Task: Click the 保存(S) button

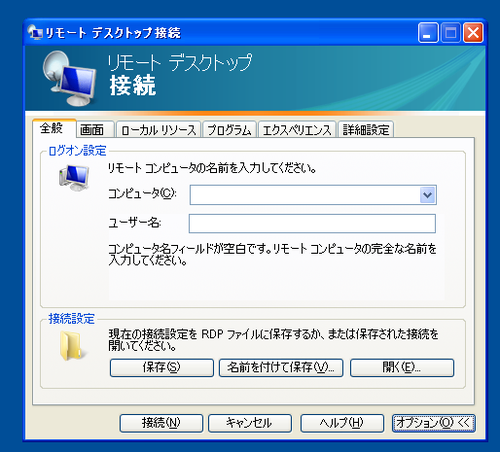Action: pyautogui.click(x=162, y=368)
